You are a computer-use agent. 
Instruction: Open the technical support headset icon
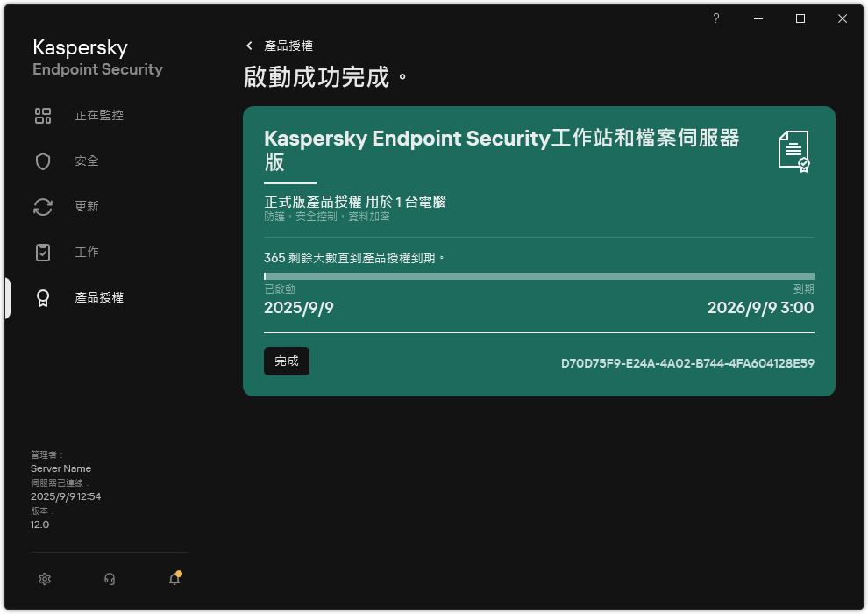tap(109, 579)
